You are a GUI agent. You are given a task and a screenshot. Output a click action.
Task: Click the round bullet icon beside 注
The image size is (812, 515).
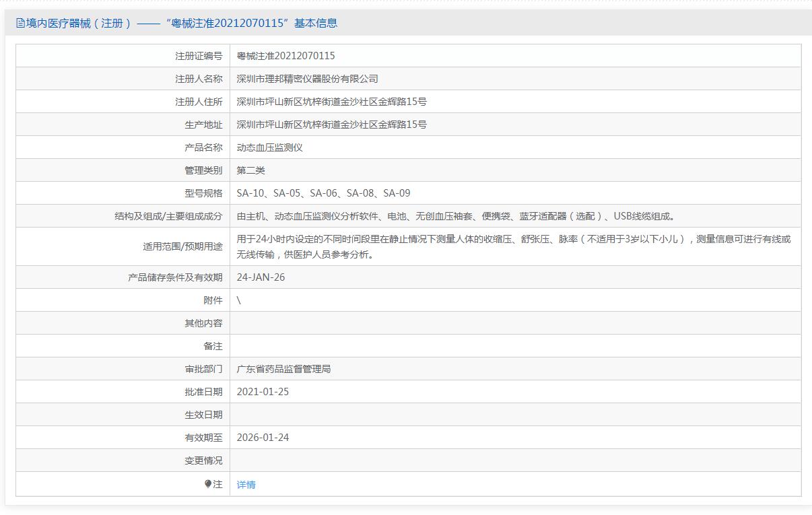pyautogui.click(x=208, y=484)
